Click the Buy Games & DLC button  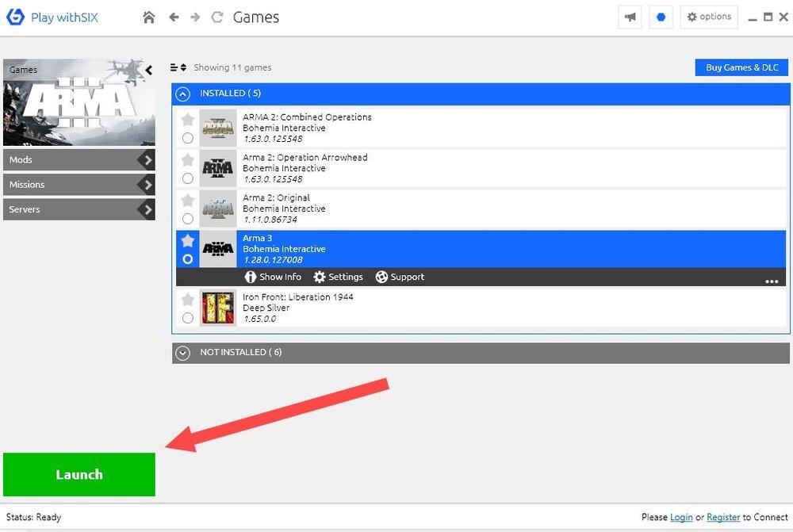pos(741,67)
